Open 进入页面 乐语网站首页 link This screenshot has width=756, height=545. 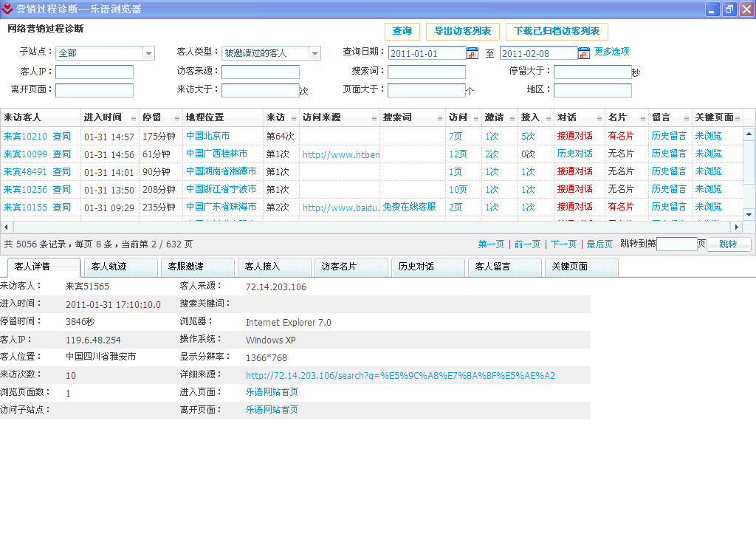tap(272, 392)
